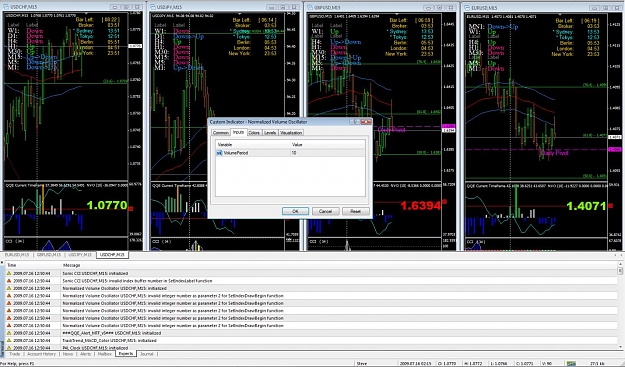This screenshot has height=367, width=625.
Task: Switch to the GBPUSD,M15 chart tab
Action: point(49,255)
